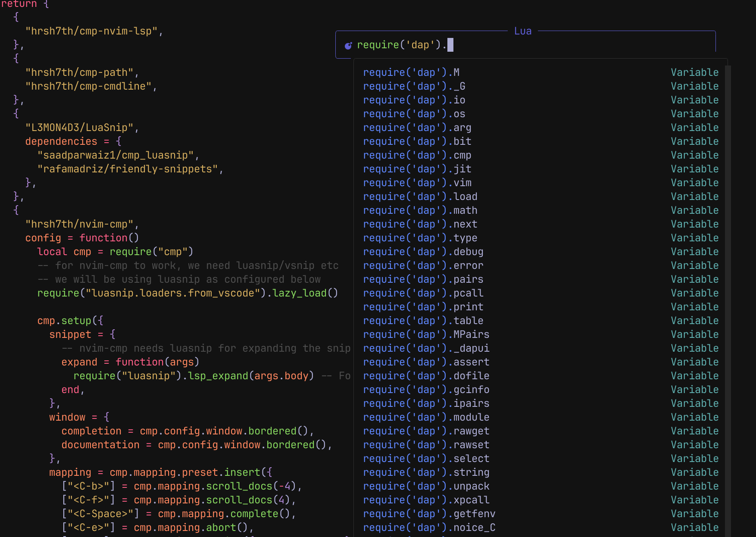Choose the require('dap')._dapui suggestion

426,348
